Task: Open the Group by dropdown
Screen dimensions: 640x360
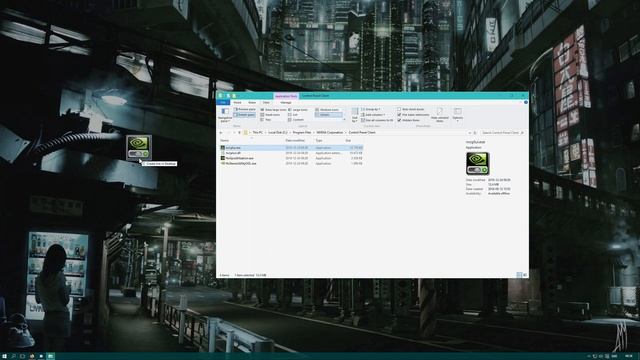Action: pyautogui.click(x=371, y=109)
